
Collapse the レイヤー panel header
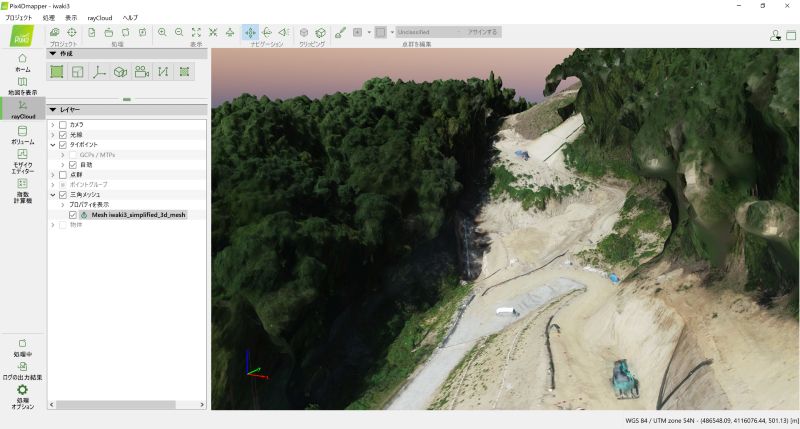coord(52,108)
